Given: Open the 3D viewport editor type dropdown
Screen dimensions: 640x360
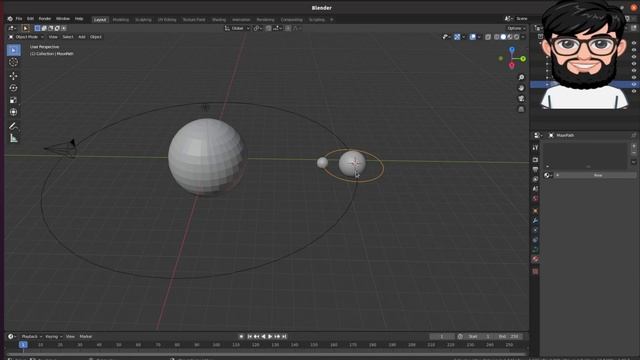Looking at the screenshot, I should click(x=12, y=28).
